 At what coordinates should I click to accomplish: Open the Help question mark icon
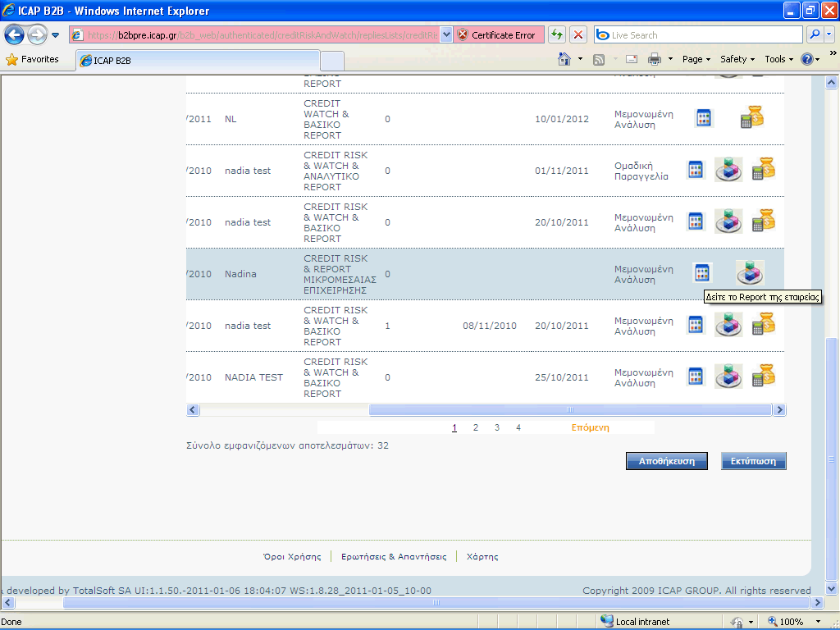click(x=806, y=59)
